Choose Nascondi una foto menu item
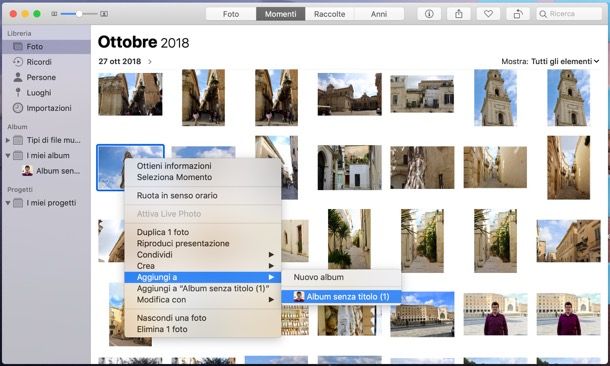 click(203, 318)
